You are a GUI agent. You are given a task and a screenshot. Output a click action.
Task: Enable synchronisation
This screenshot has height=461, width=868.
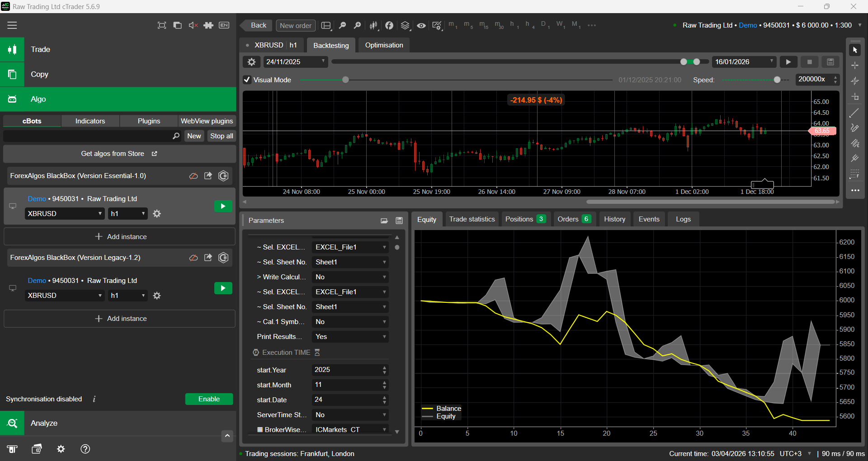click(209, 399)
